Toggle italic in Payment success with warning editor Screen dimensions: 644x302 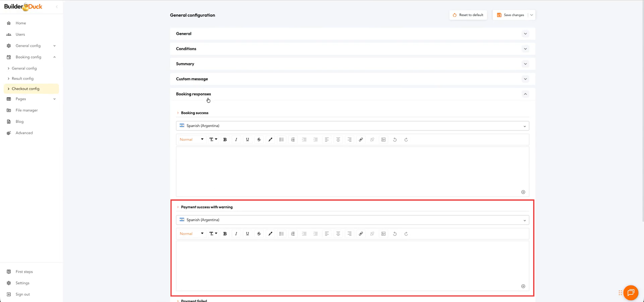pos(236,234)
